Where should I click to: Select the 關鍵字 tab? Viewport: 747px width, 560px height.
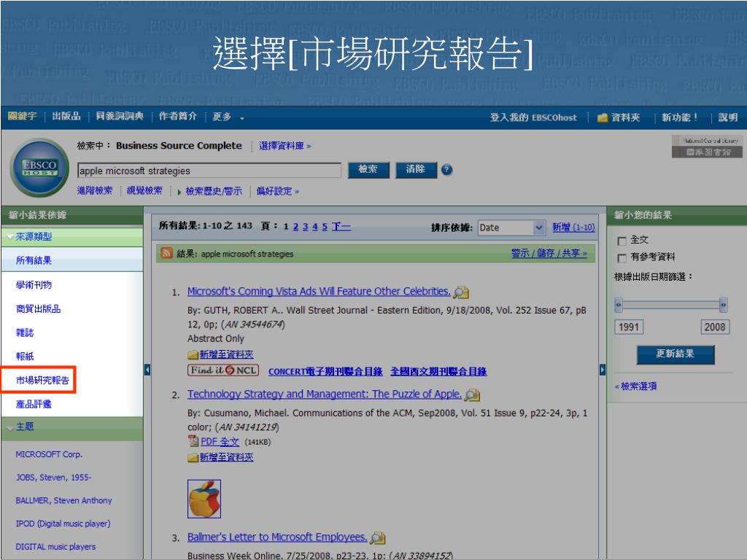point(22,116)
